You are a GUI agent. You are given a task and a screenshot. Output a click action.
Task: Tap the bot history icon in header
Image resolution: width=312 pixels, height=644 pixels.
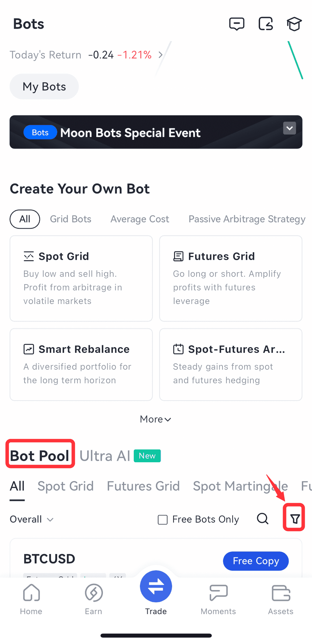pyautogui.click(x=265, y=24)
